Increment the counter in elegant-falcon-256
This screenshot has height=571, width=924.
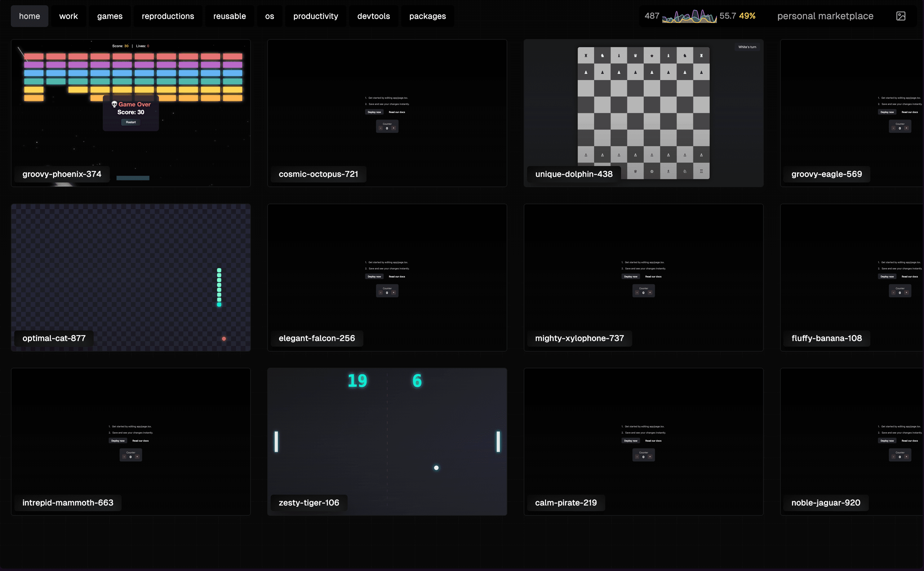393,292
